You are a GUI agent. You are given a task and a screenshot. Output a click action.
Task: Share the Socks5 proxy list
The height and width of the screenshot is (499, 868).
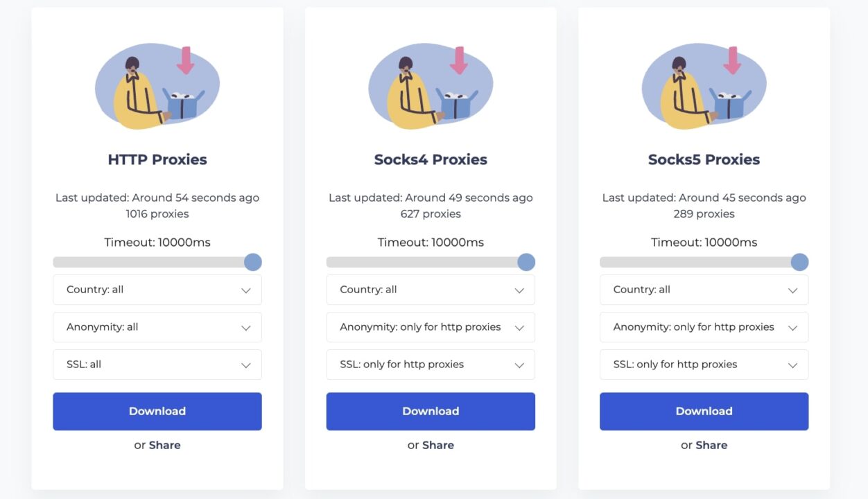tap(711, 445)
